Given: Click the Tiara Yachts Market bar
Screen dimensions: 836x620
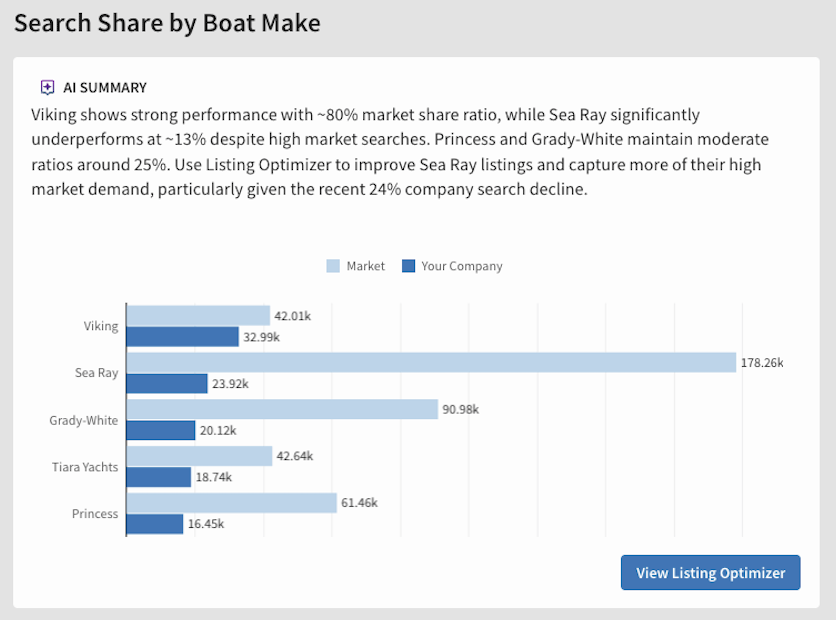Looking at the screenshot, I should coord(199,456).
